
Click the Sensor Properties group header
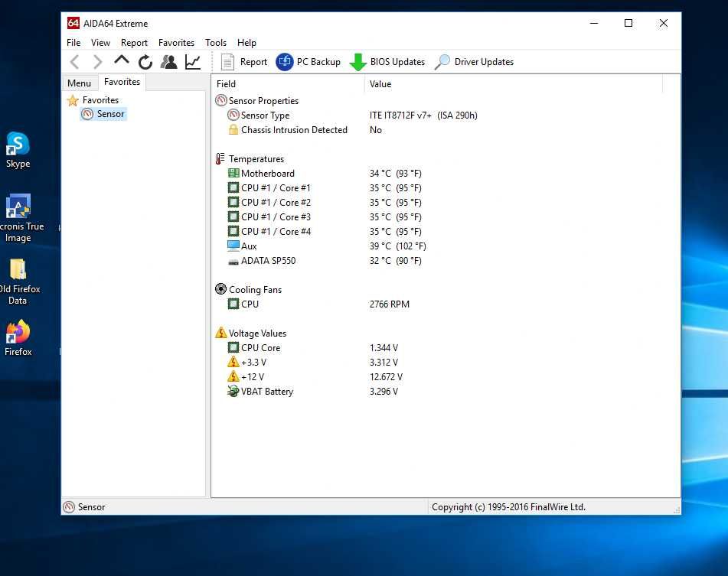(257, 101)
